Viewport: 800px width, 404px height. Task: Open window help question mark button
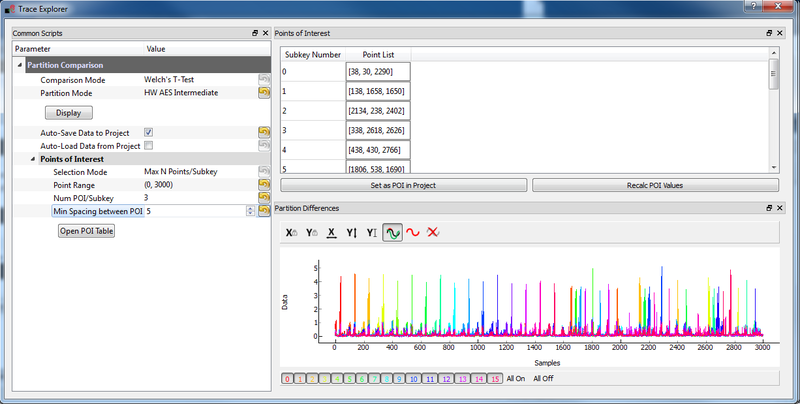(754, 6)
